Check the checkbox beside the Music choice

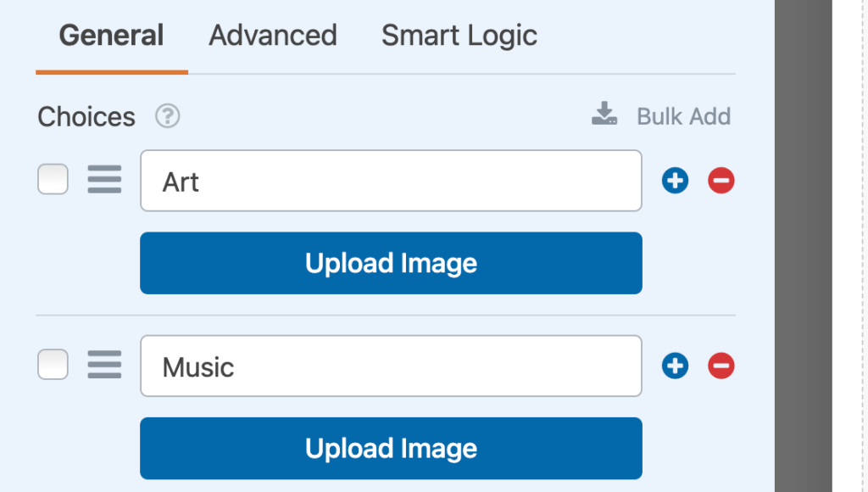[53, 365]
